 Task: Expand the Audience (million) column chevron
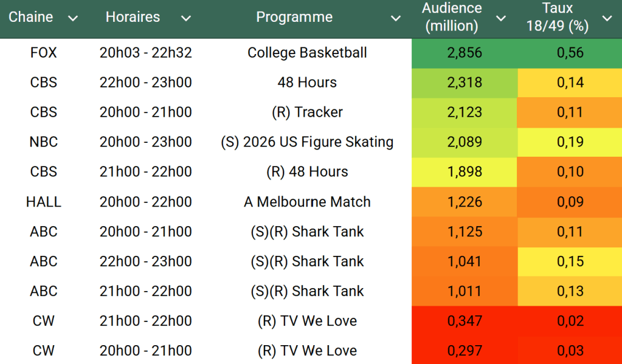[x=501, y=18]
